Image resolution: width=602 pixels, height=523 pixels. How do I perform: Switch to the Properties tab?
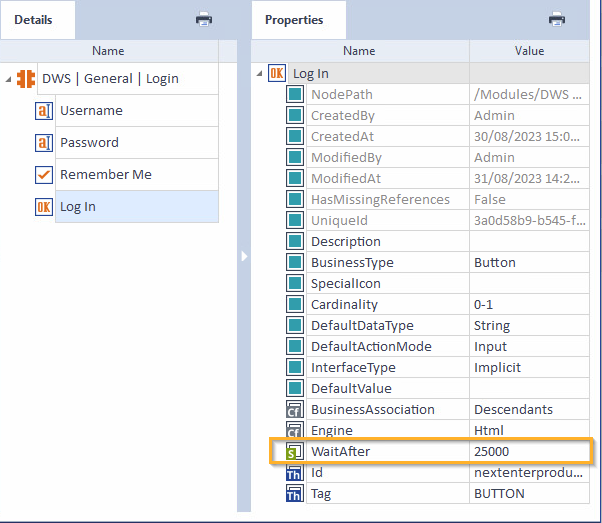click(294, 20)
